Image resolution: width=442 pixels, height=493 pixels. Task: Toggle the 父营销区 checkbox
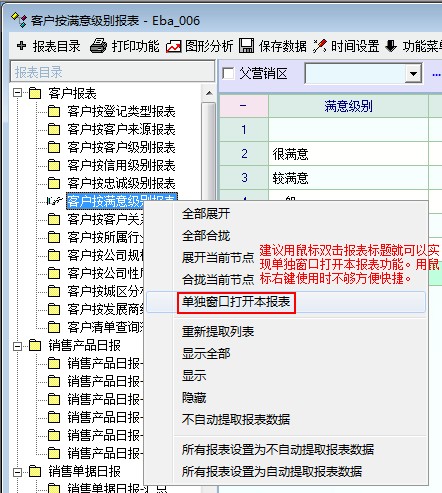pos(228,73)
